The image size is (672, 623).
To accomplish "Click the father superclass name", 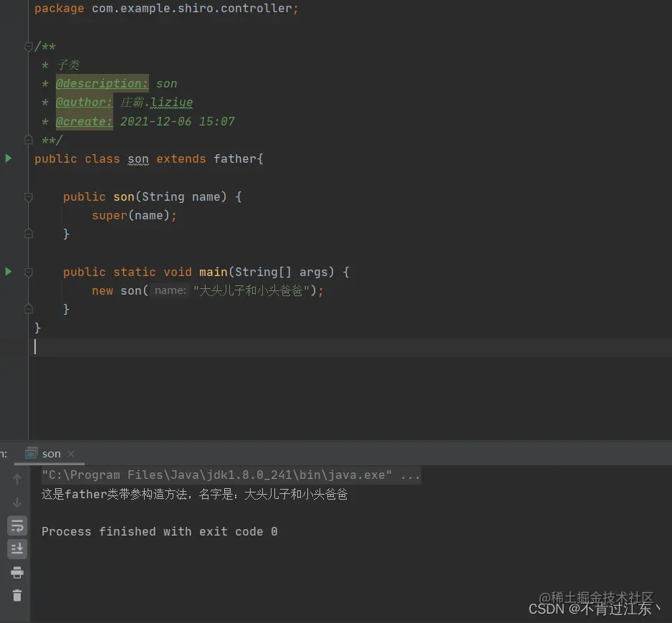I will (235, 159).
